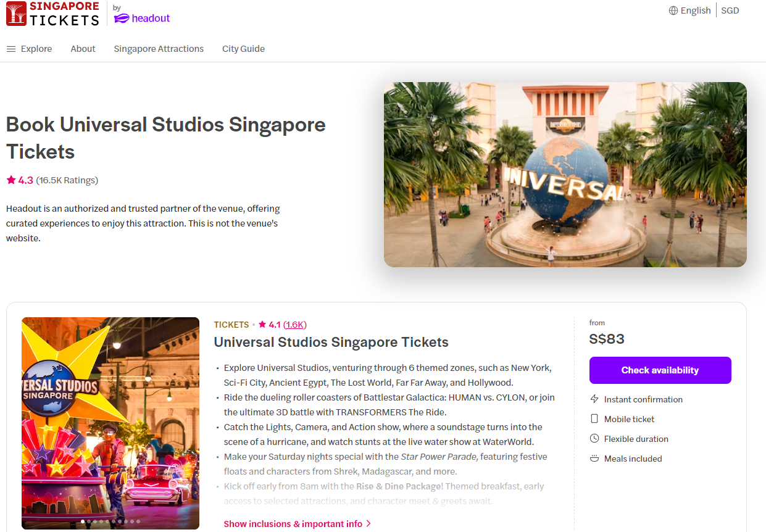The width and height of the screenshot is (766, 532).
Task: Click the Universal globe hero image
Action: coord(565,175)
